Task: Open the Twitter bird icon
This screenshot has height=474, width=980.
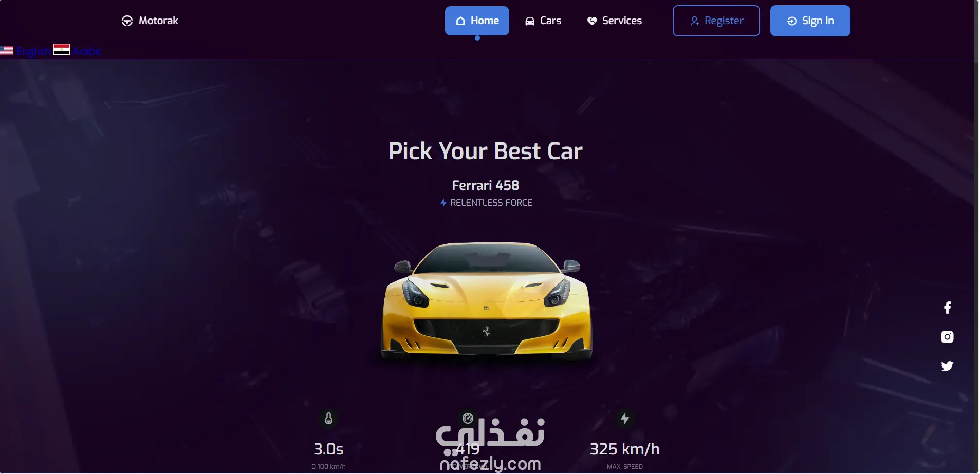Action: pyautogui.click(x=947, y=366)
